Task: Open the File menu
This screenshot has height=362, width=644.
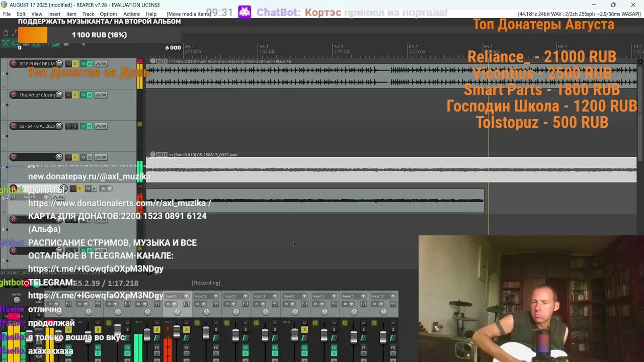Action: click(7, 14)
